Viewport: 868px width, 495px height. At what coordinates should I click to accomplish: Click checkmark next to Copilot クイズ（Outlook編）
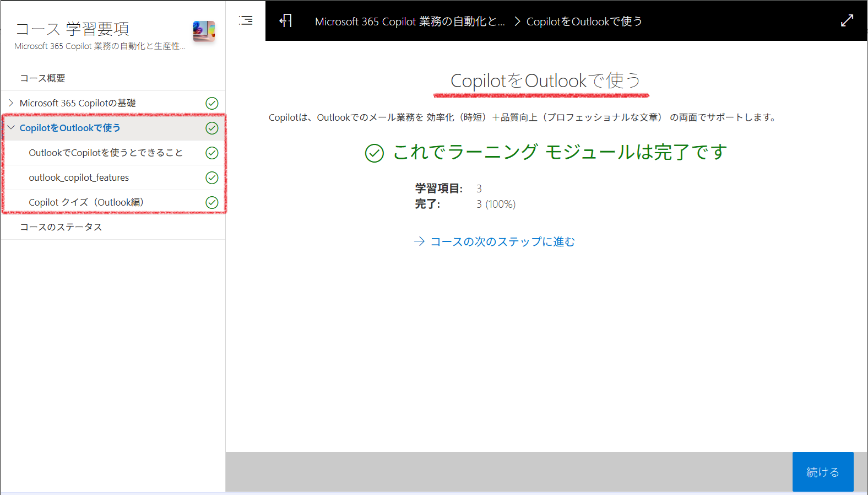tap(212, 202)
